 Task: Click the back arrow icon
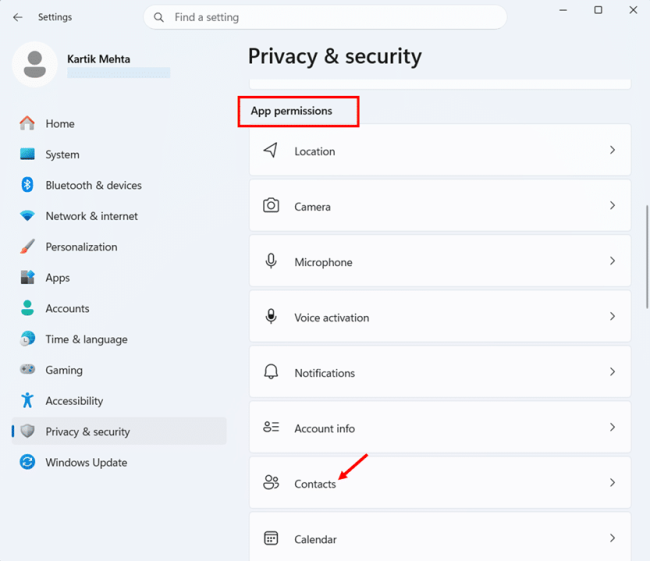[17, 17]
